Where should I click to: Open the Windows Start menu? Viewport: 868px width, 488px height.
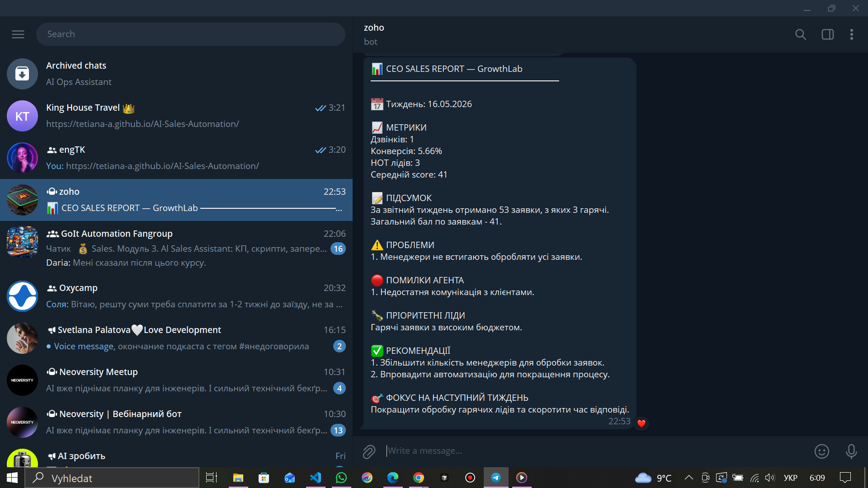pyautogui.click(x=12, y=478)
